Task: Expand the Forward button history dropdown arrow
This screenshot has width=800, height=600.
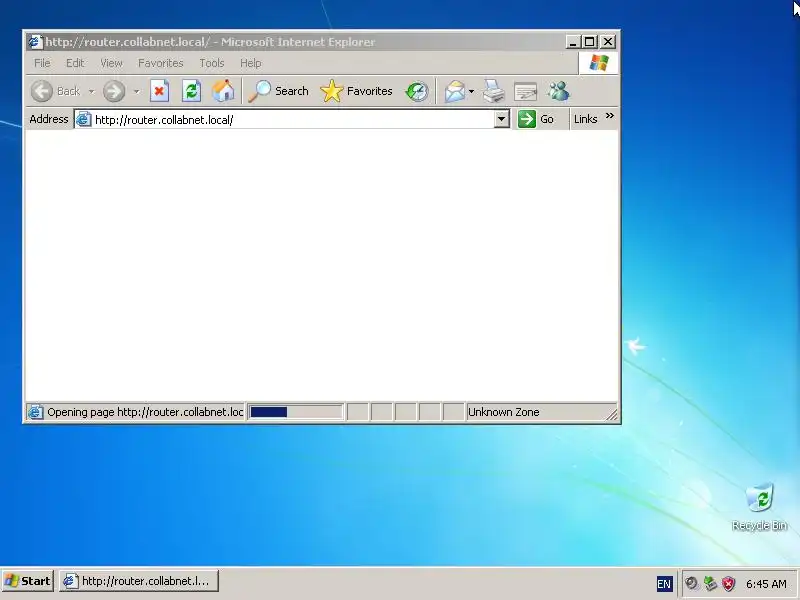Action: coord(136,92)
